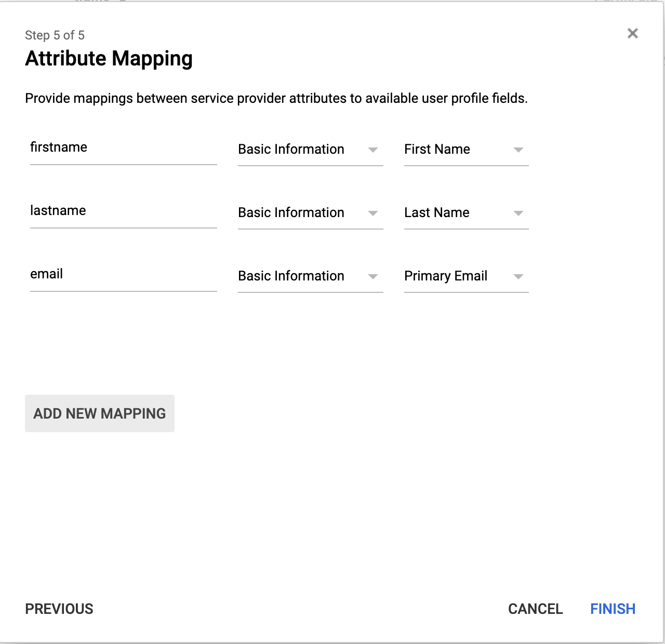The width and height of the screenshot is (665, 644).
Task: Click the dropdown arrow beside First Name
Action: coord(518,150)
